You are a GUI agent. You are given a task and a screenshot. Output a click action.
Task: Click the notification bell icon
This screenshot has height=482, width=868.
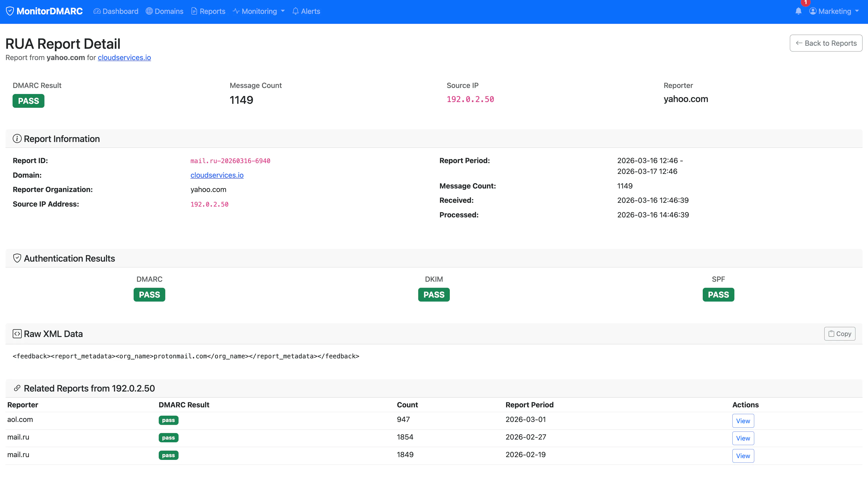[x=798, y=12]
